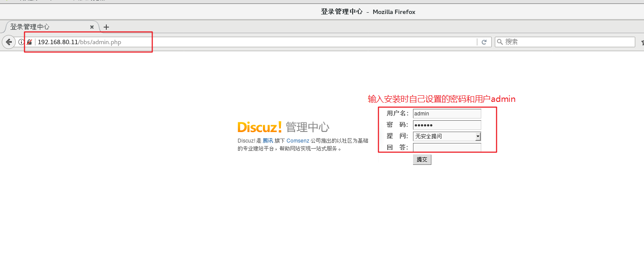The width and height of the screenshot is (644, 258).
Task: Click the 用户名: label
Action: 397,114
